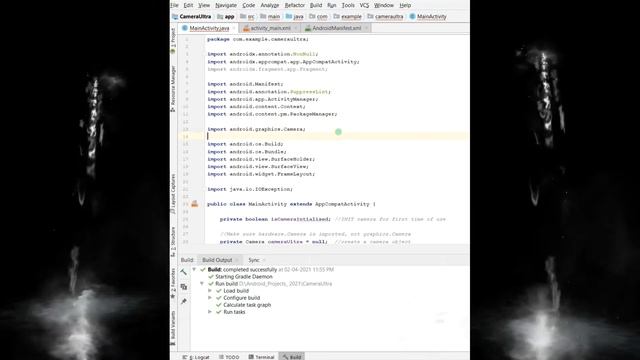
Task: Toggle the Build tool window button
Action: (291, 357)
